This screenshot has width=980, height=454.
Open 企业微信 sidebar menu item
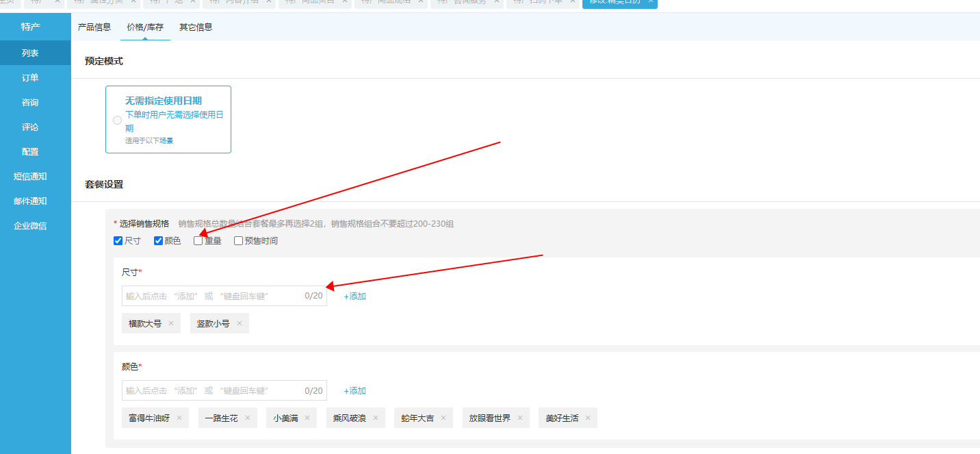30,226
